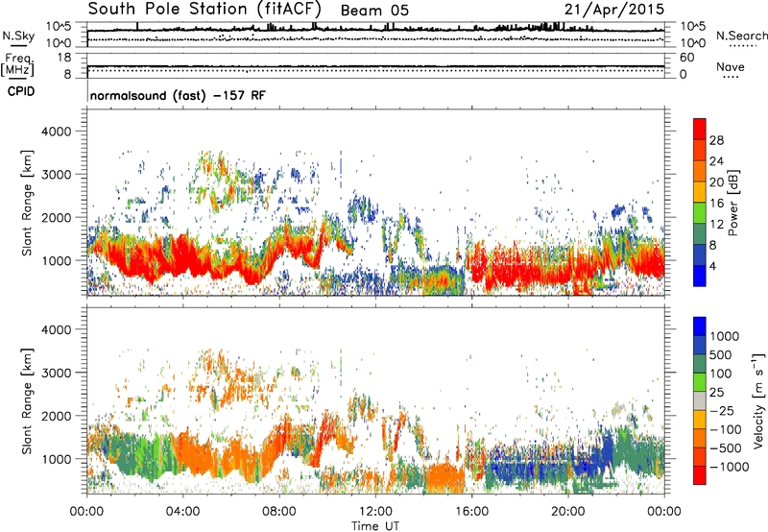The height and width of the screenshot is (532, 768).
Task: Click the velocity panel 'Slant Range [km]' label
Action: [x=27, y=400]
